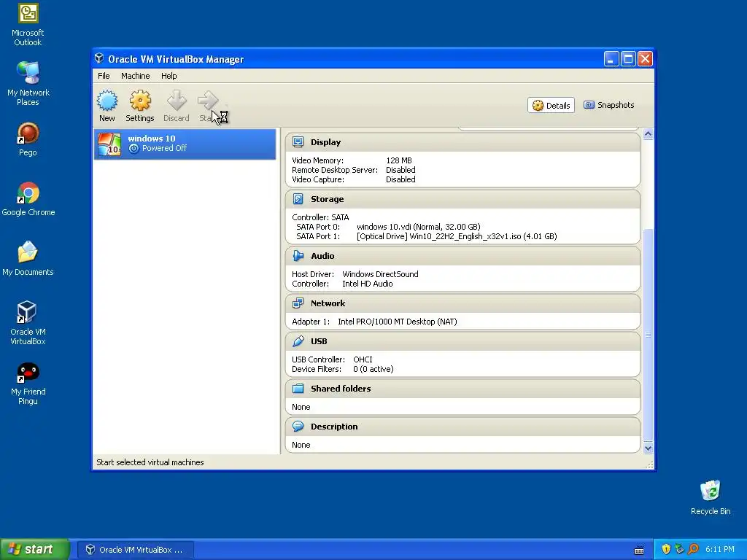Click the network connection tray icon
Image resolution: width=747 pixels, height=560 pixels.
pos(679,550)
